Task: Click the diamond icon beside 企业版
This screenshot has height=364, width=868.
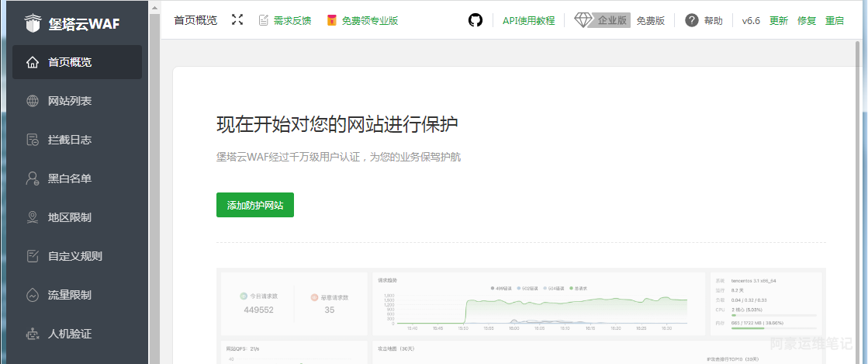Action: click(x=583, y=20)
